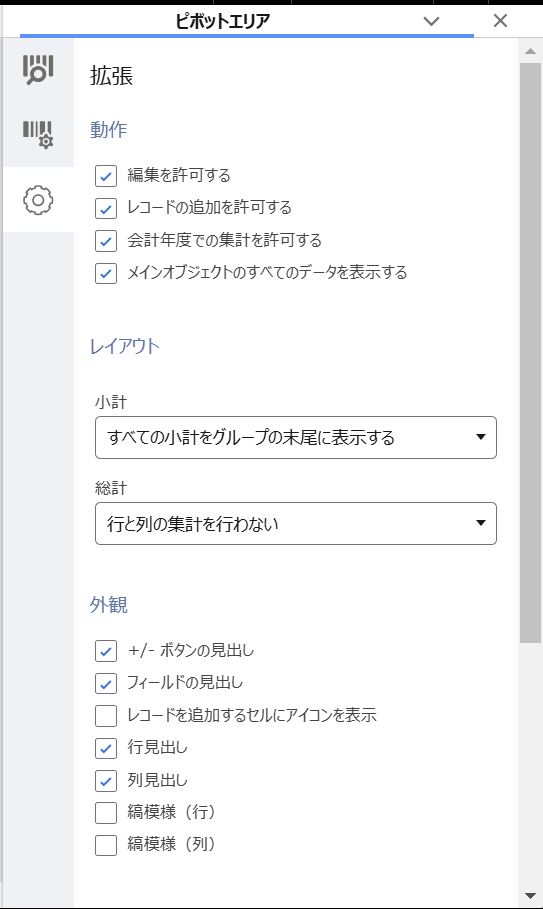Enable 縞模様（行） checkbox
Screen dimensions: 543x909
[106, 813]
